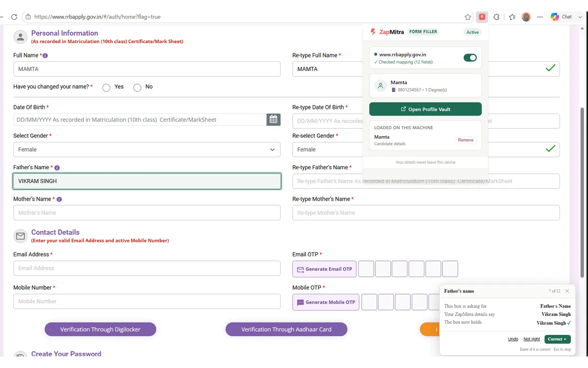Open the Copilot Chat button
588x368 pixels.
561,17
